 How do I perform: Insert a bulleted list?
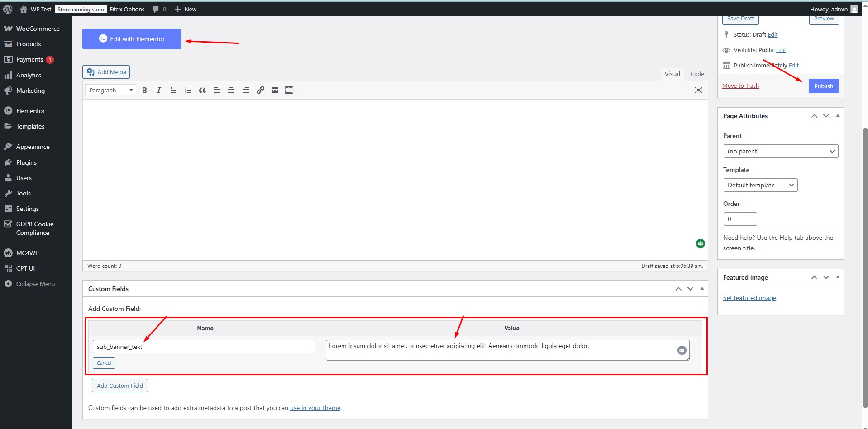pyautogui.click(x=173, y=91)
